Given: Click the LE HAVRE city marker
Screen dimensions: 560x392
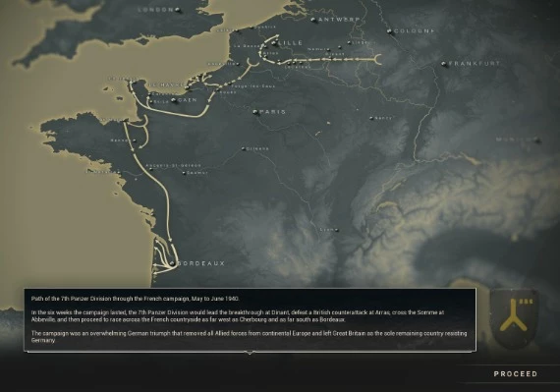Looking at the screenshot, I should pos(187,87).
